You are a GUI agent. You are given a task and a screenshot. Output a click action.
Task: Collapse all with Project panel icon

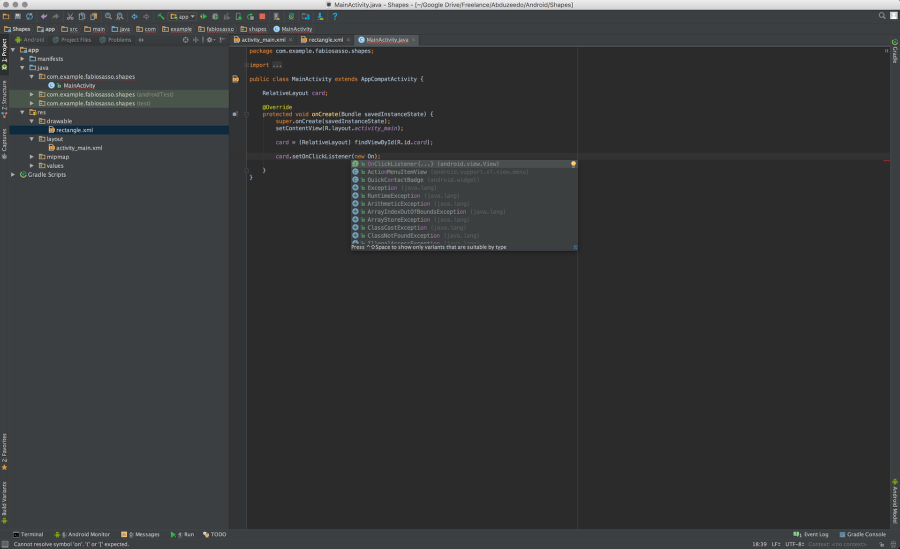click(195, 40)
